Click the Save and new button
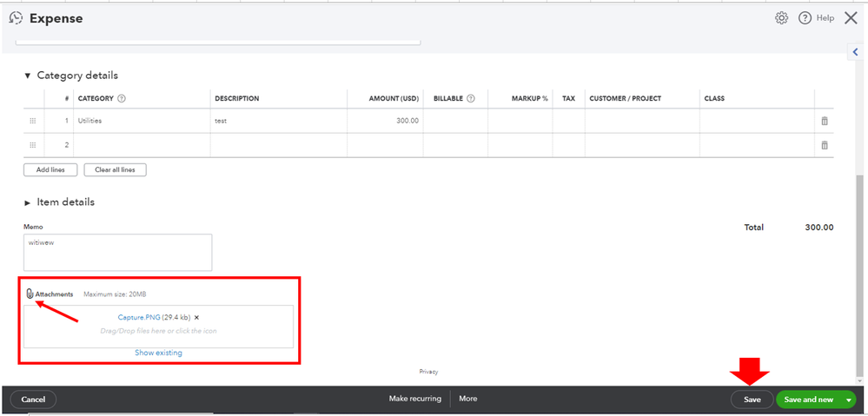 pos(808,399)
